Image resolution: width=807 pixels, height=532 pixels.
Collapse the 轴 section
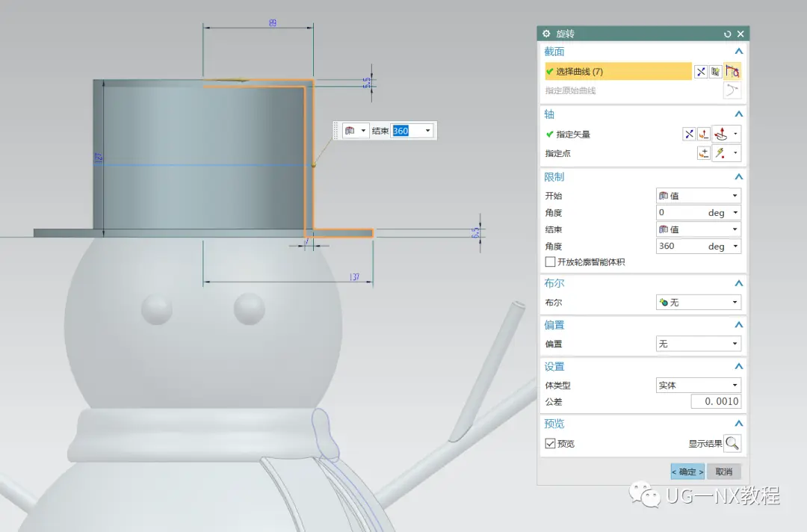coord(738,114)
